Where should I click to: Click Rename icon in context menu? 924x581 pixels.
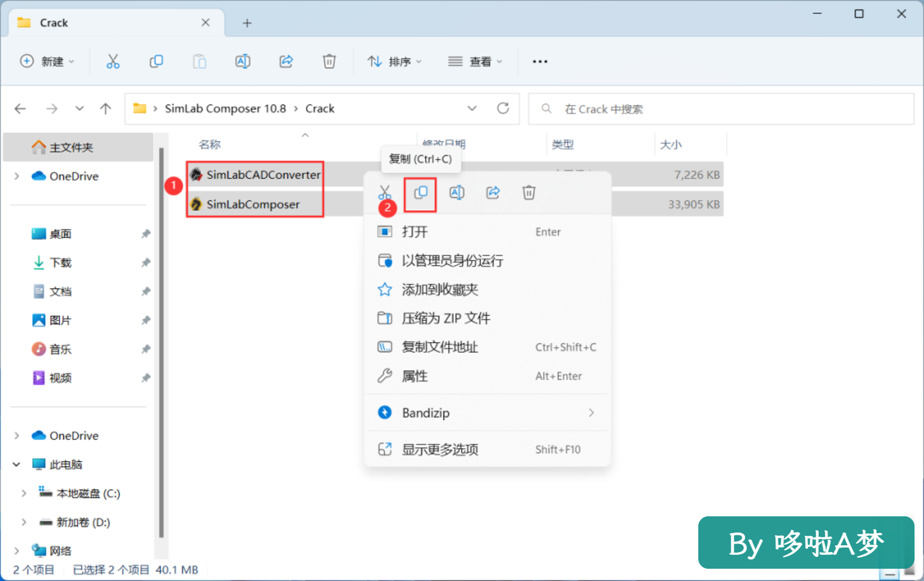(x=457, y=193)
